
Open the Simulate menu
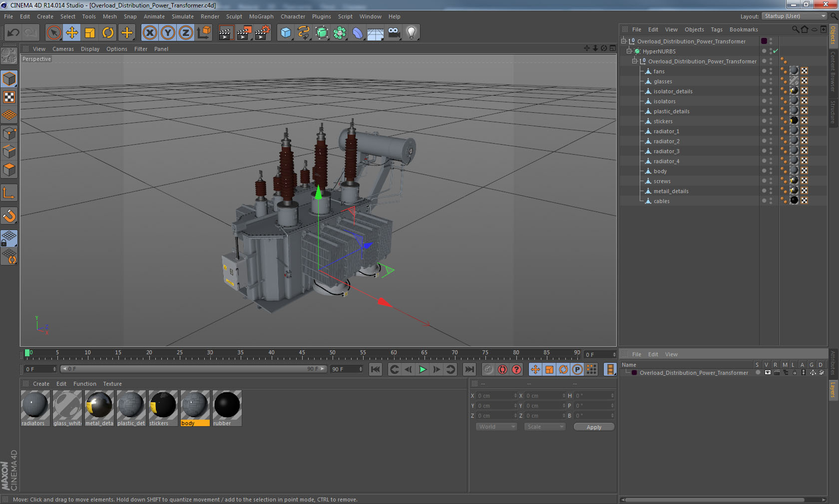point(182,16)
